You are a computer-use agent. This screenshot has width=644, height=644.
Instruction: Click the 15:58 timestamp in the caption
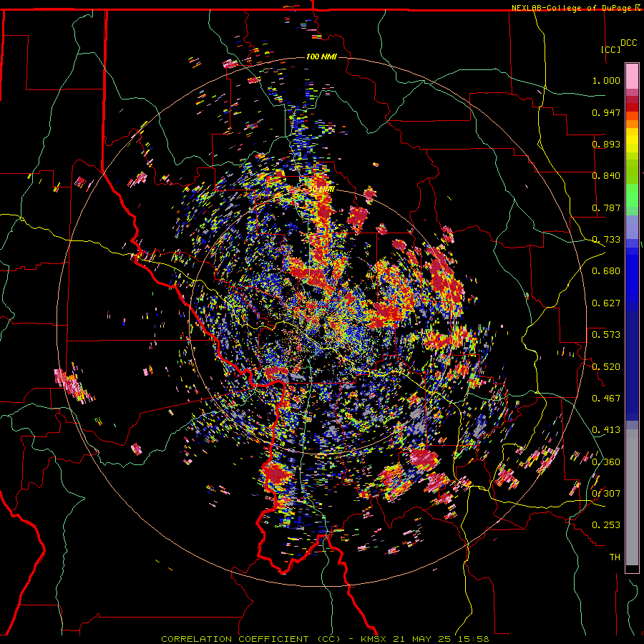[x=474, y=639]
